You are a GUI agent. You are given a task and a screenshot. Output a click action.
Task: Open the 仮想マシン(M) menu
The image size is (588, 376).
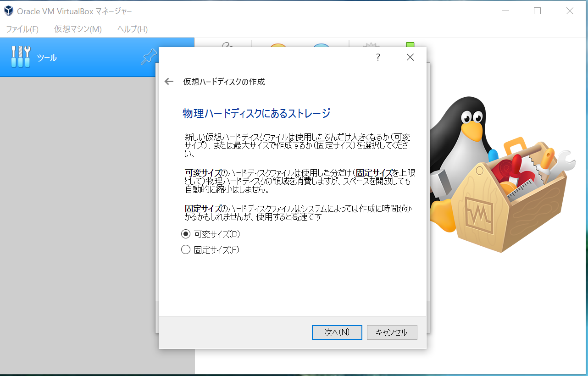click(x=78, y=29)
